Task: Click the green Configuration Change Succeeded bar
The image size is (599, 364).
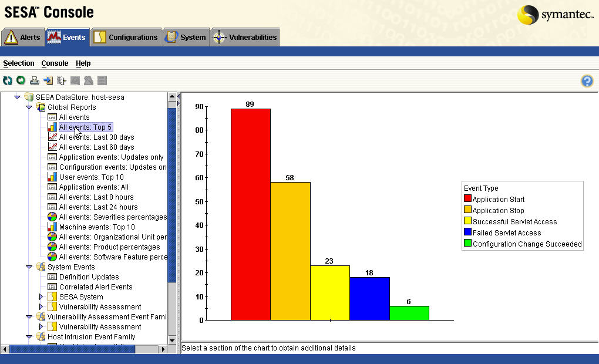Action: point(409,313)
